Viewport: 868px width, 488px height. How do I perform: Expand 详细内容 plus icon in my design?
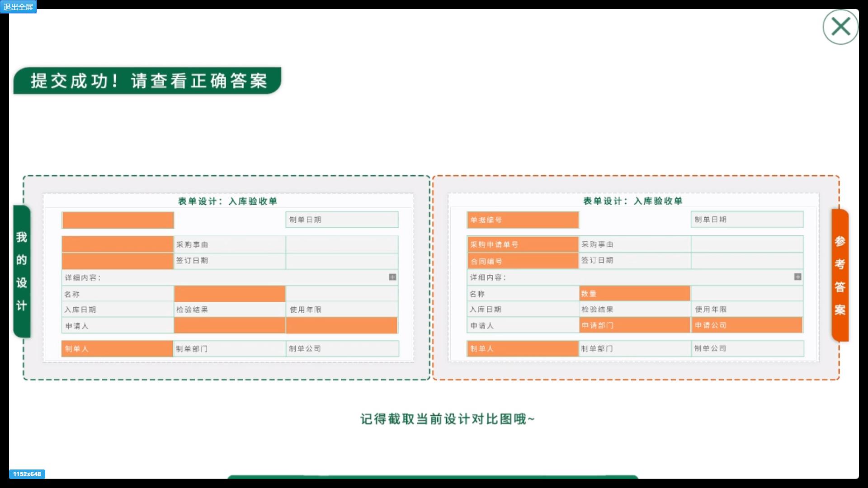pyautogui.click(x=392, y=277)
